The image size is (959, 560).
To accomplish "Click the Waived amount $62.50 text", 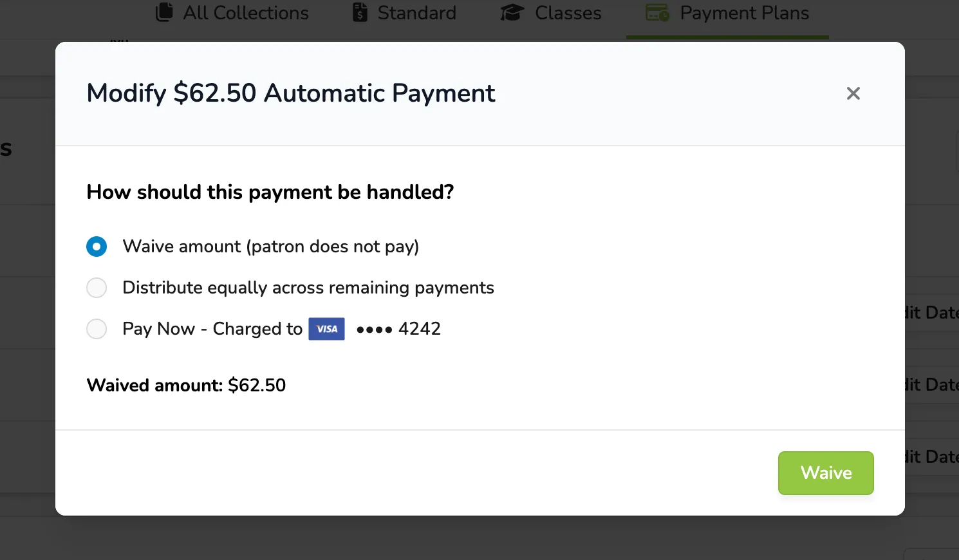I will [186, 386].
